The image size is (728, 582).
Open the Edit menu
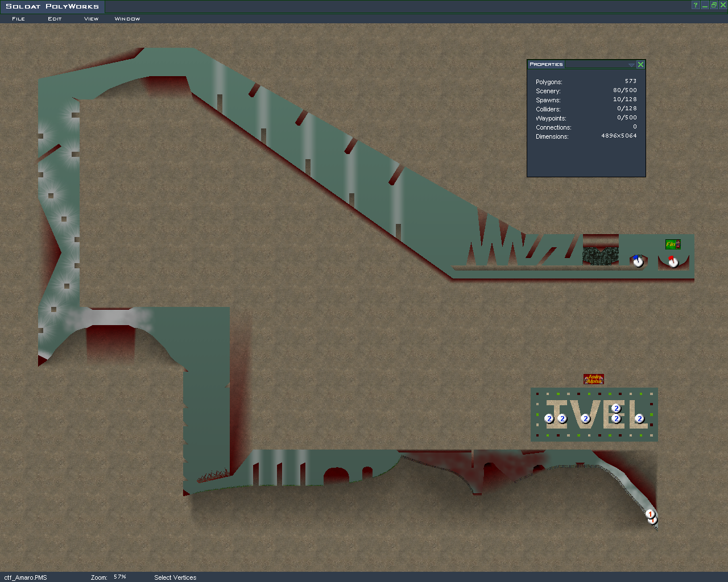point(55,19)
